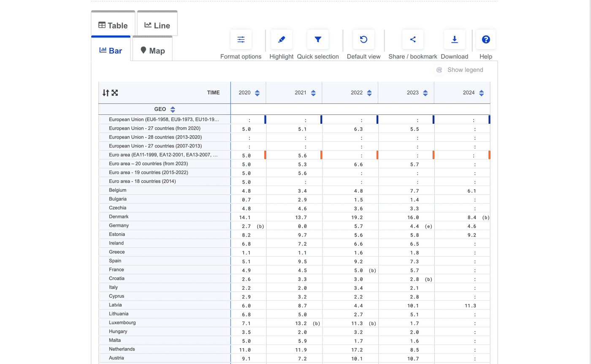The image size is (591, 364).
Task: Sort by 2023 column
Action: coord(426,93)
